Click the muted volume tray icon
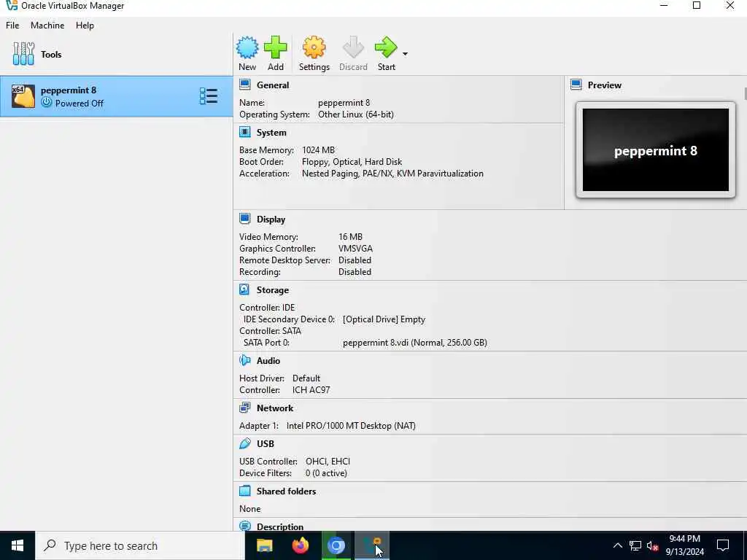The image size is (747, 560). [653, 545]
